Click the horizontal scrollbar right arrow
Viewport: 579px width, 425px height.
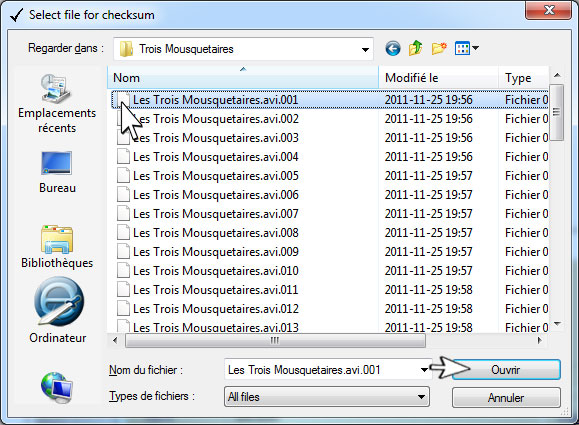pos(540,340)
